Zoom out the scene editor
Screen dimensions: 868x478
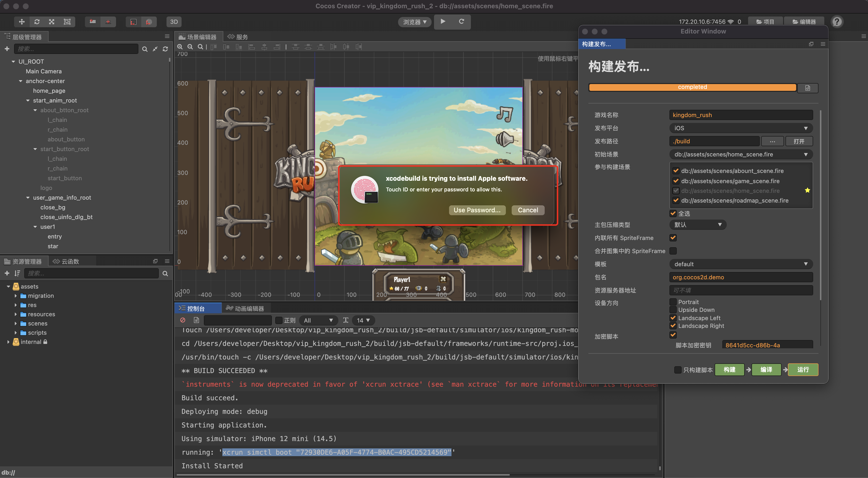point(190,47)
